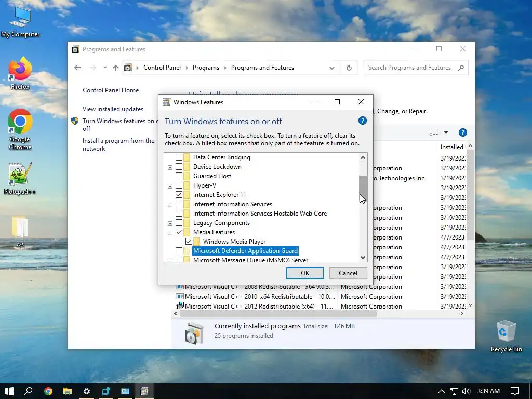This screenshot has height=399, width=532.
Task: Click Programs in the breadcrumb
Action: (206, 68)
